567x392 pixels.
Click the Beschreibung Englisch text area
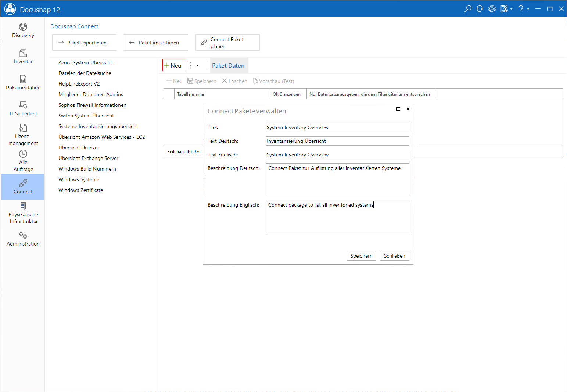tap(337, 217)
